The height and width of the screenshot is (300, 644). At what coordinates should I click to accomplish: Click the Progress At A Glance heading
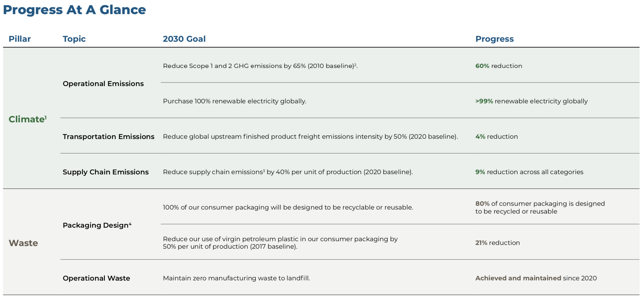tap(74, 10)
